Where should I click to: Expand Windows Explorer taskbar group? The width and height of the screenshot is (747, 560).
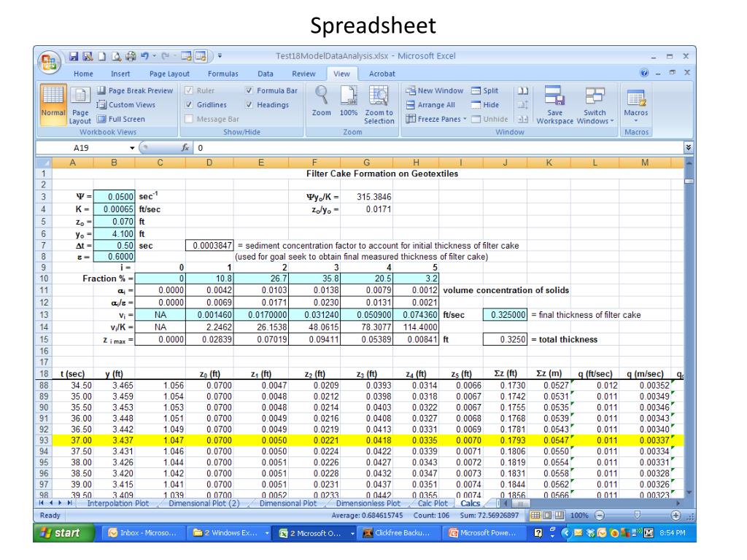pyautogui.click(x=267, y=533)
